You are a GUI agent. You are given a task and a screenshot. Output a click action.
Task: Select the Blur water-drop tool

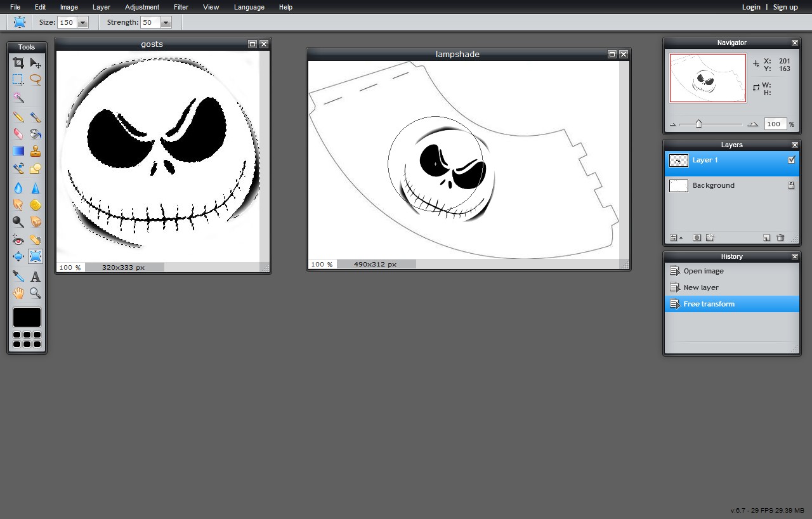pos(18,188)
